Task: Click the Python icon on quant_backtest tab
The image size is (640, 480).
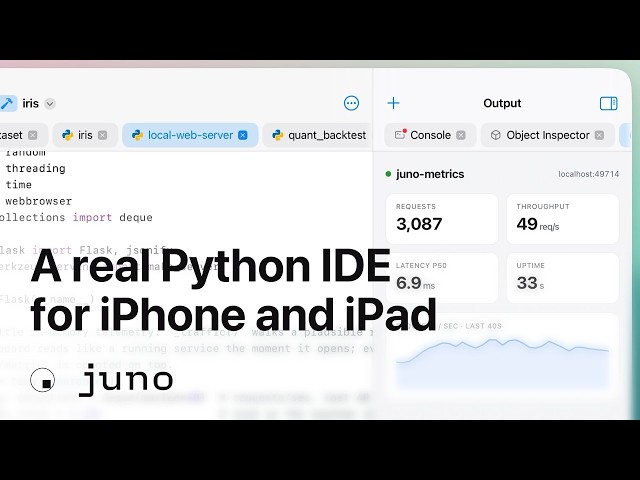Action: 278,135
